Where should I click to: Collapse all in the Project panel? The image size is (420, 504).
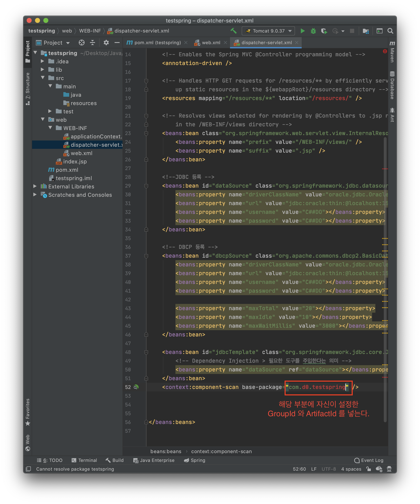click(x=92, y=43)
